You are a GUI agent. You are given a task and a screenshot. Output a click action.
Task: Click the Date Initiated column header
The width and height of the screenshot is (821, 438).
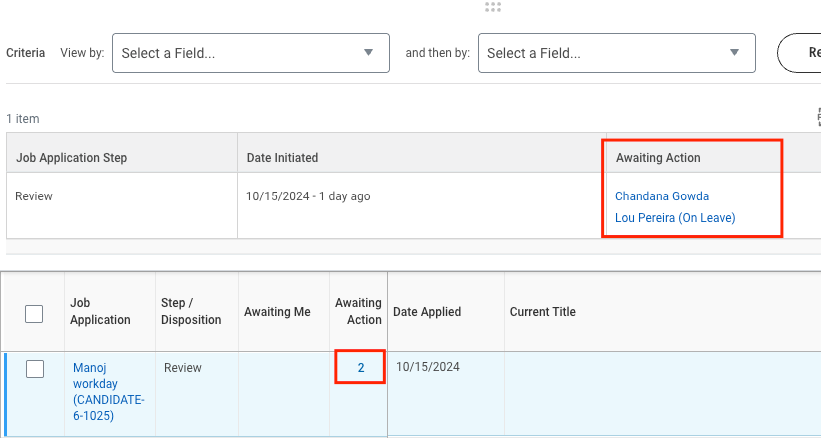[x=282, y=158]
